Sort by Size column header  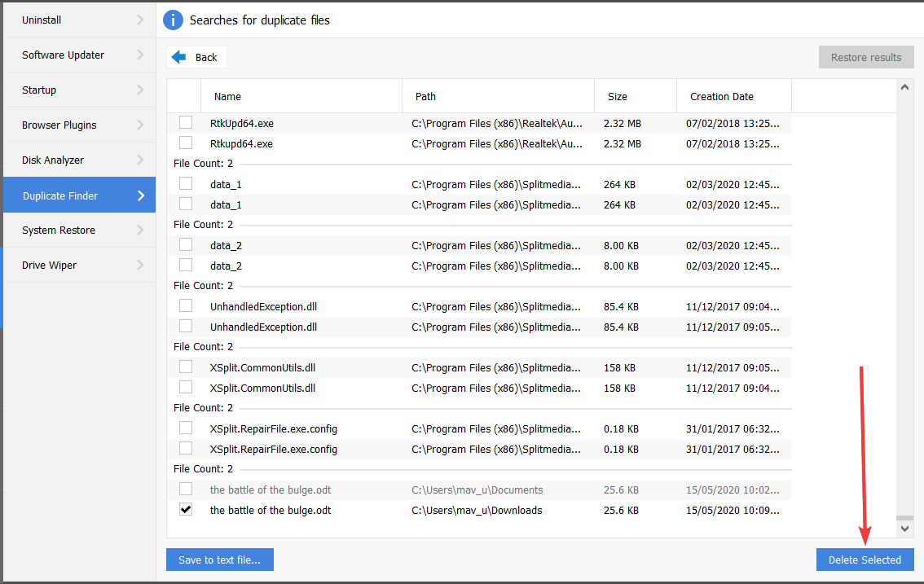636,96
